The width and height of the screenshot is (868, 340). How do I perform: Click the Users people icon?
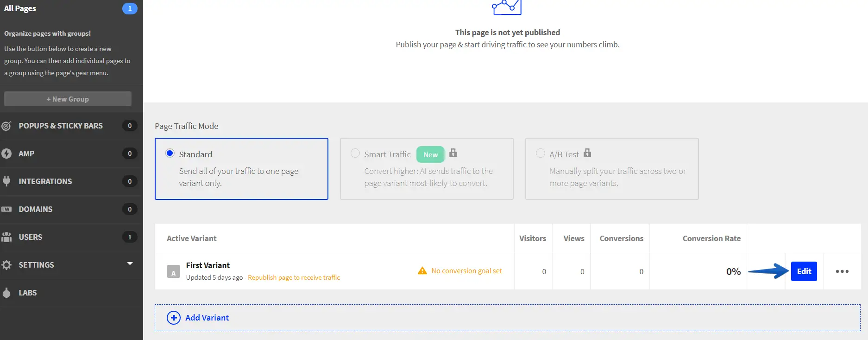click(6, 237)
